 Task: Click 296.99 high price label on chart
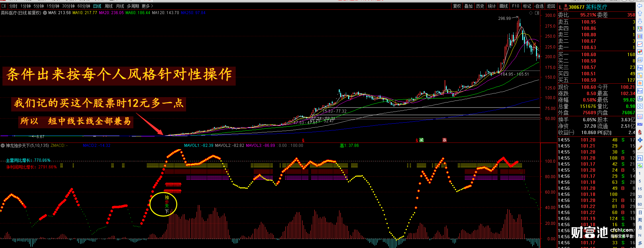504,18
